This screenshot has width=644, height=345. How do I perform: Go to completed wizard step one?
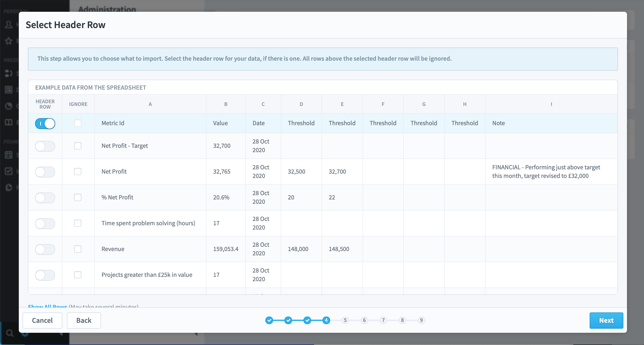(x=269, y=320)
